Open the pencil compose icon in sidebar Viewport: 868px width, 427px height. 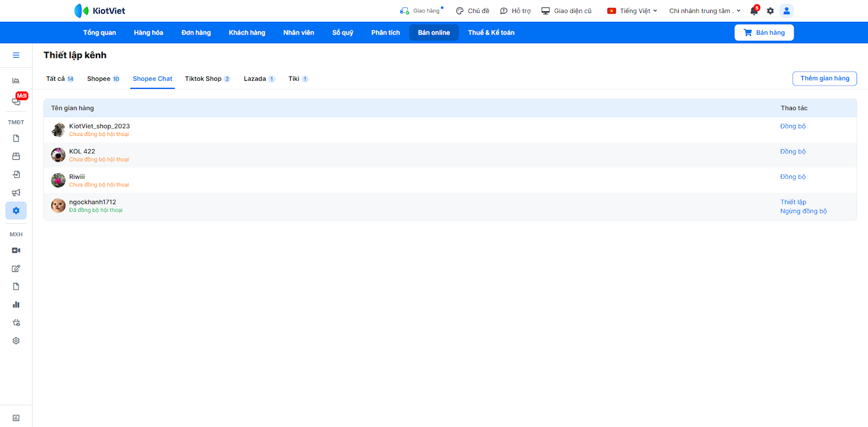coord(16,269)
